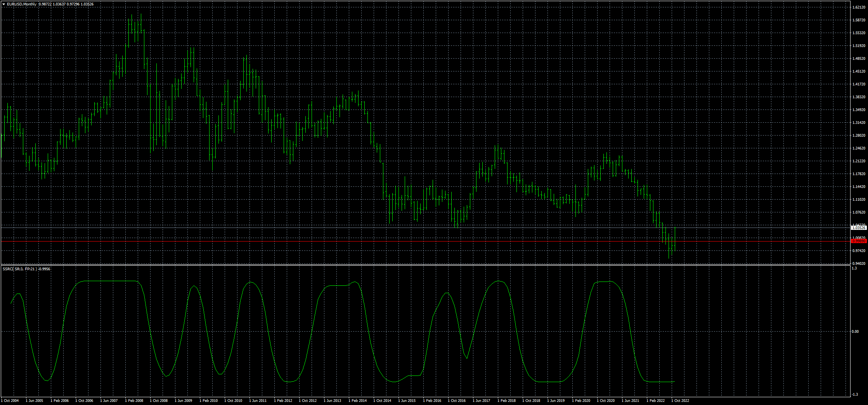Click the 1 Feb 2020 date label
Viewport: 868px width, 405px height.
[x=581, y=401]
